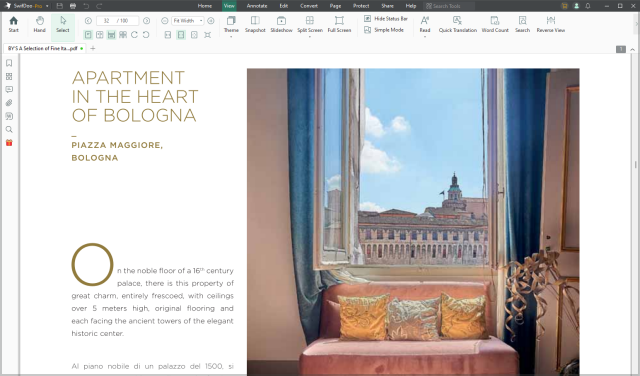Toggle single page view mode
The image size is (640, 376).
point(88,35)
